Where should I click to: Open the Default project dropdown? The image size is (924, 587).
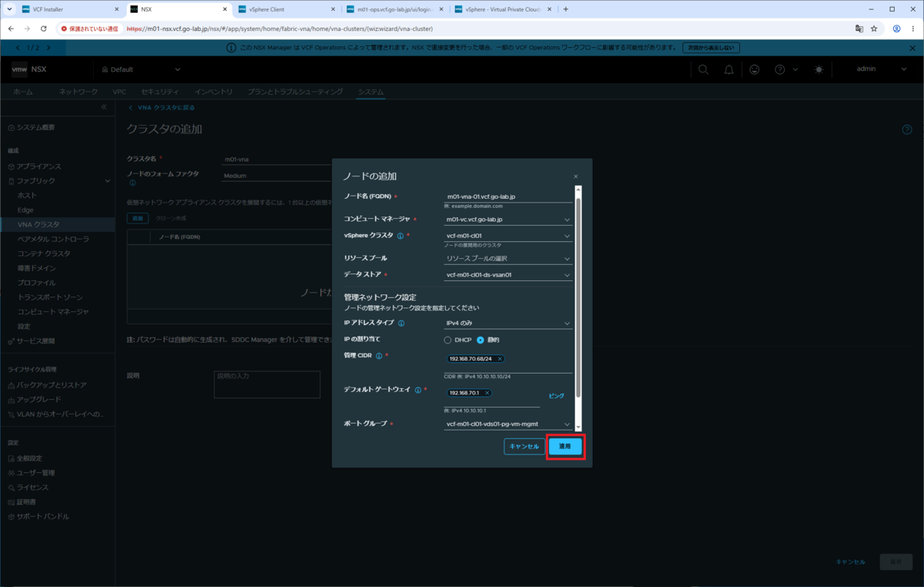(142, 69)
